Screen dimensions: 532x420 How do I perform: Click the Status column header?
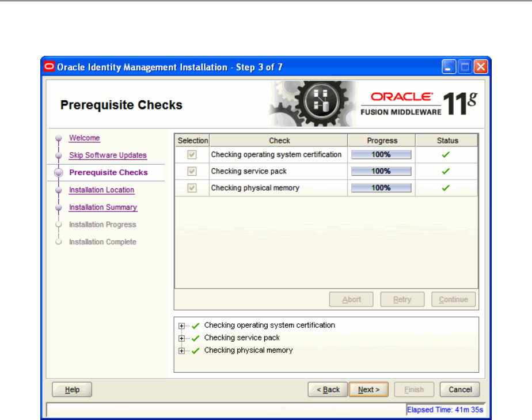(x=447, y=141)
